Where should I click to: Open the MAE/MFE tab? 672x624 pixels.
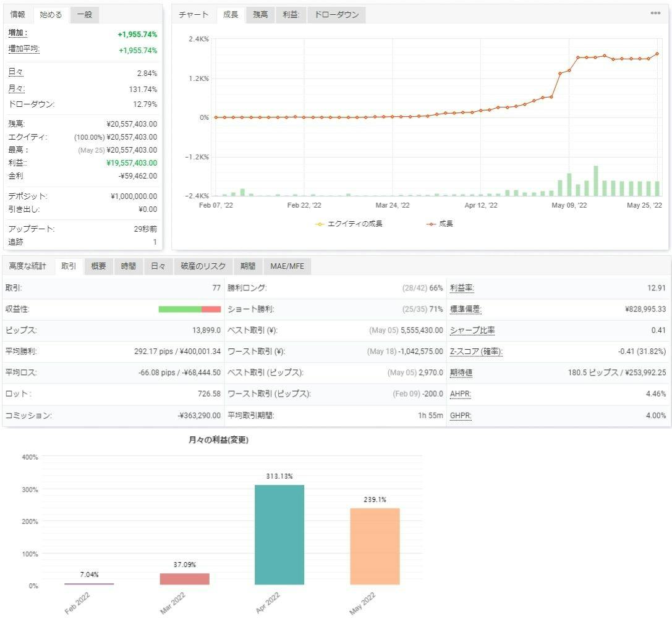point(287,266)
